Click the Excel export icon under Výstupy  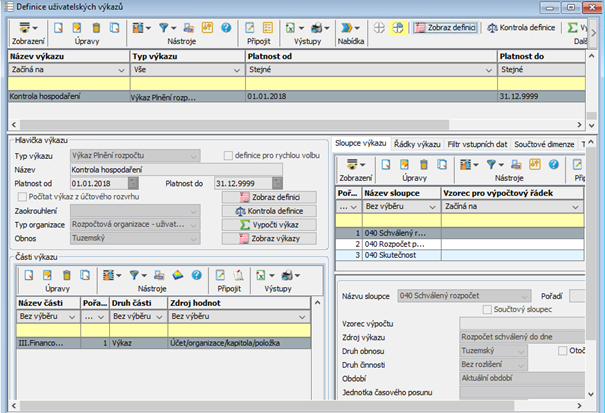(x=291, y=29)
